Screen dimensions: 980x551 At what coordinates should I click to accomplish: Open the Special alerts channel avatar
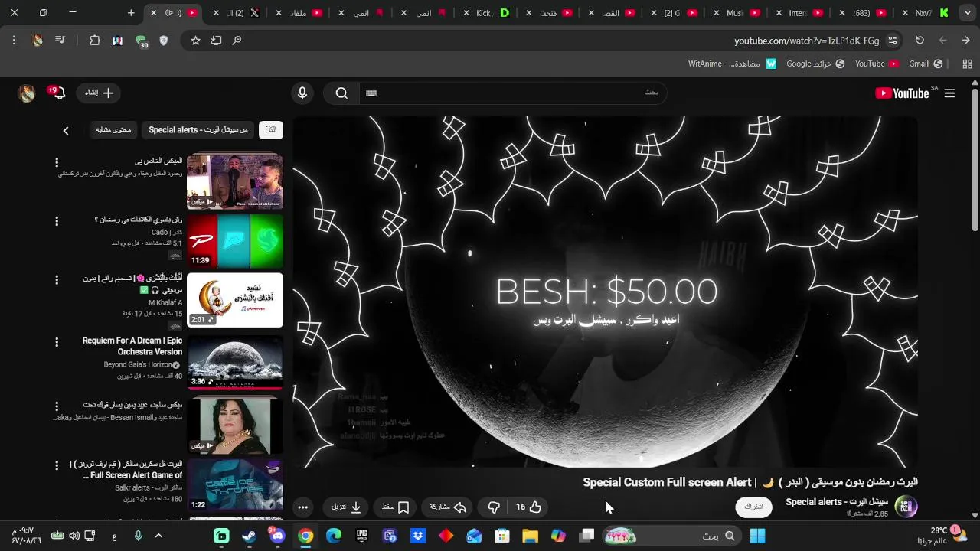tap(906, 507)
